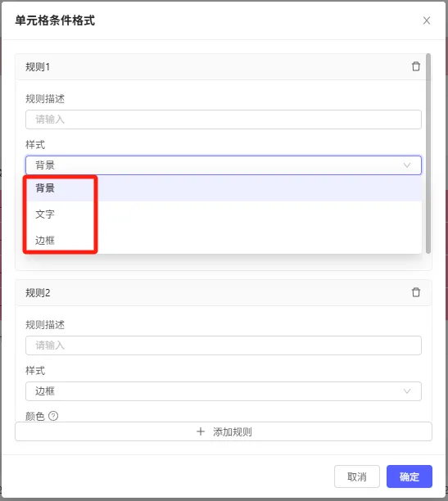The image size is (448, 501).
Task: Click the help icon beside 颜色
Action: (53, 416)
